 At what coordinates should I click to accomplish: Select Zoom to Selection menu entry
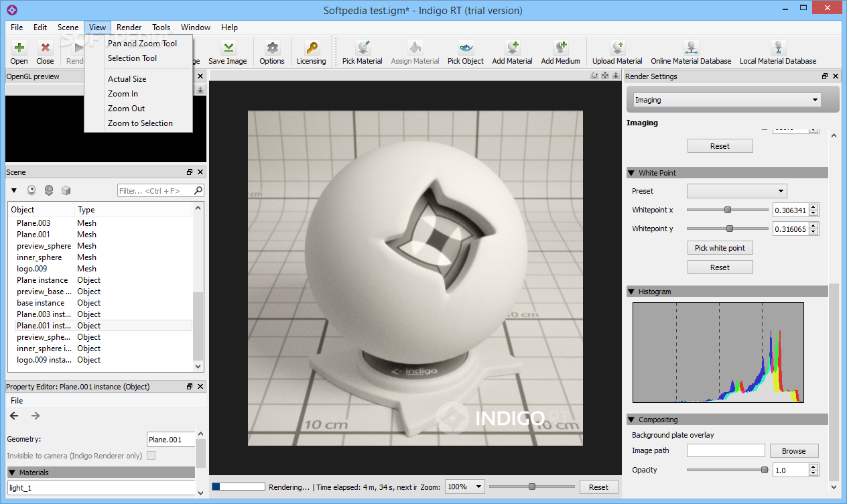(x=140, y=123)
